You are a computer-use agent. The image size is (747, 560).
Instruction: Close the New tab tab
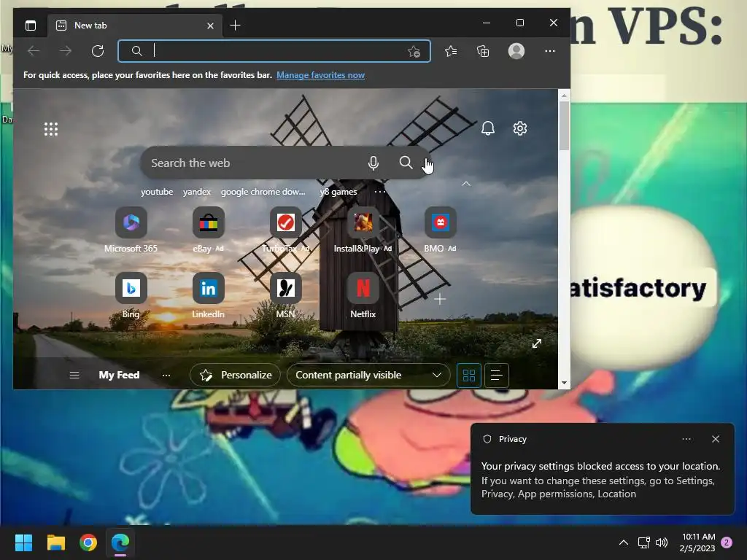coord(210,26)
